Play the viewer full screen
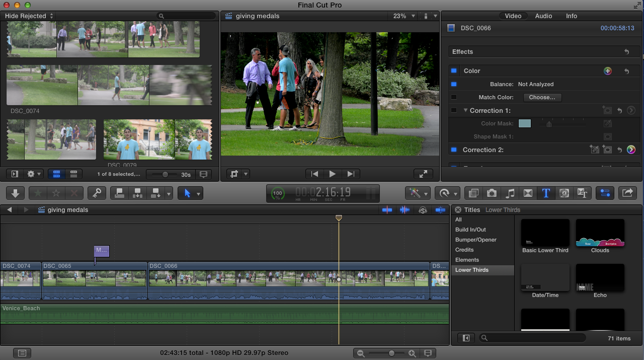The height and width of the screenshot is (360, 644). click(x=423, y=174)
